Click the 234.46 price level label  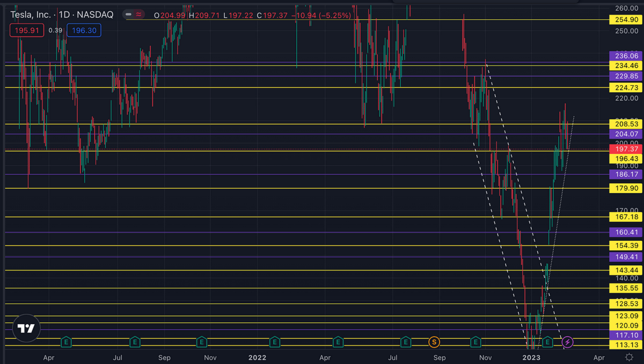(x=625, y=65)
